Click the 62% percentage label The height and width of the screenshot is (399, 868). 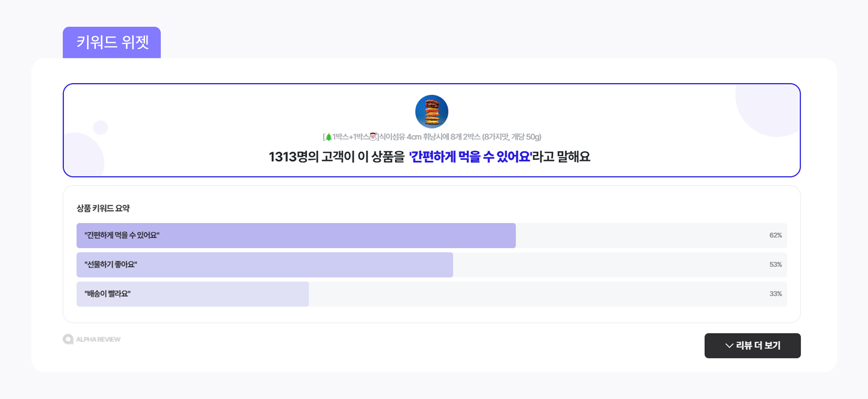point(775,235)
